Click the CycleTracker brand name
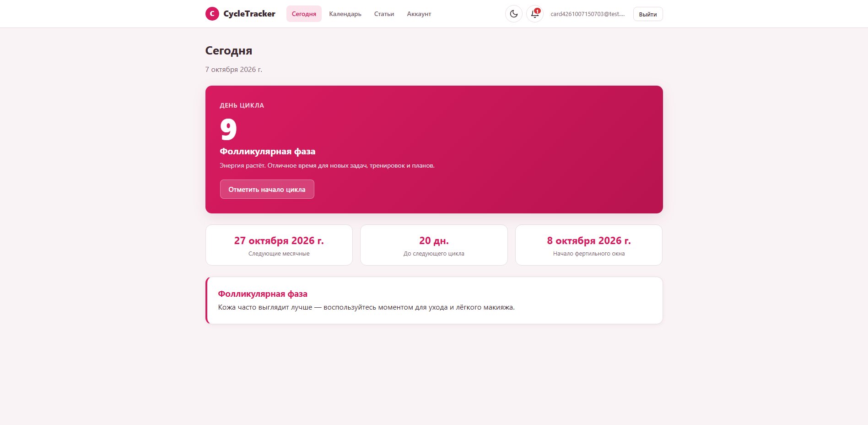Screen dimensions: 868x425 pos(249,14)
